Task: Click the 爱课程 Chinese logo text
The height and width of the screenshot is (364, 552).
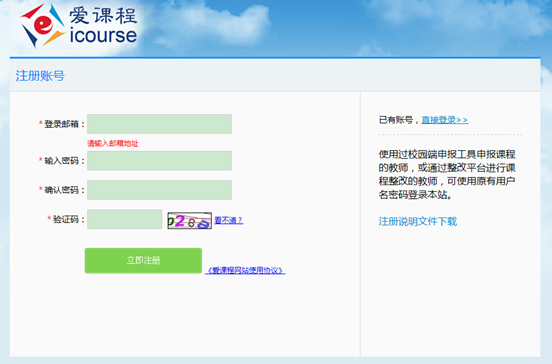Action: click(x=103, y=15)
